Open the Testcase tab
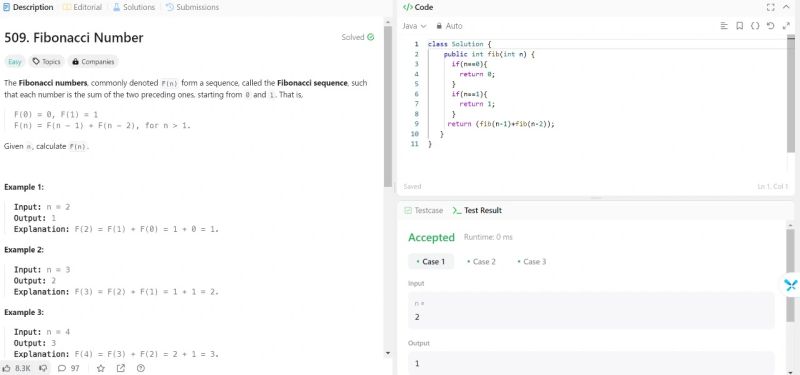The height and width of the screenshot is (375, 800). tap(423, 210)
